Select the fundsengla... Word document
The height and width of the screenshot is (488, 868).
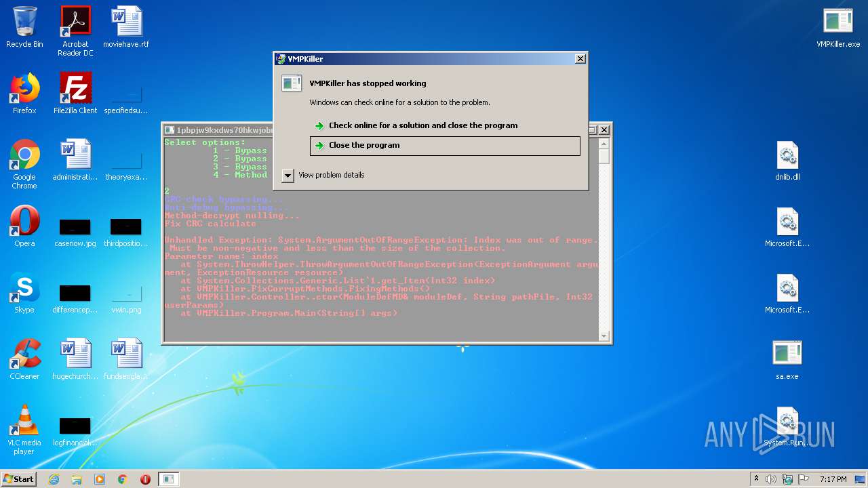(126, 359)
